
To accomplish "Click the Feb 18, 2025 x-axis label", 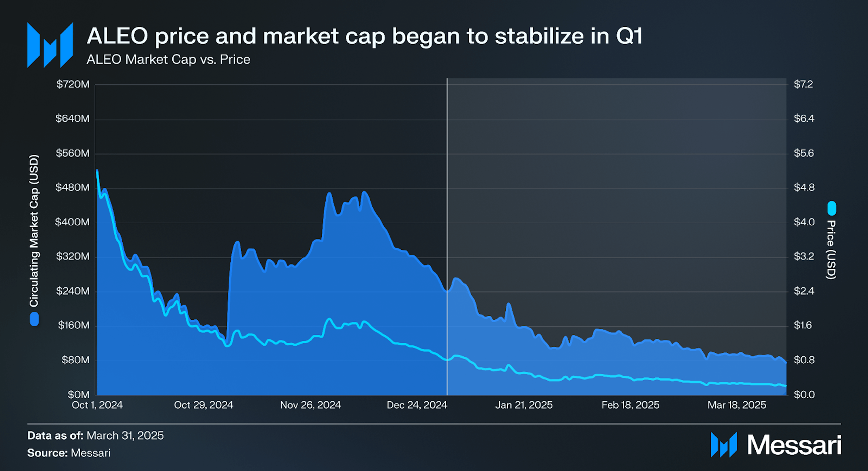I will click(631, 405).
